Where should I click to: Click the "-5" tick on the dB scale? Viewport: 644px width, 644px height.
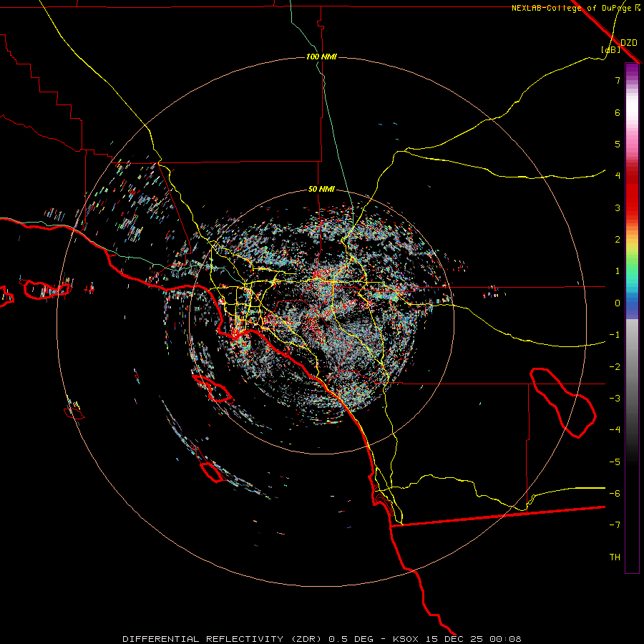615,462
